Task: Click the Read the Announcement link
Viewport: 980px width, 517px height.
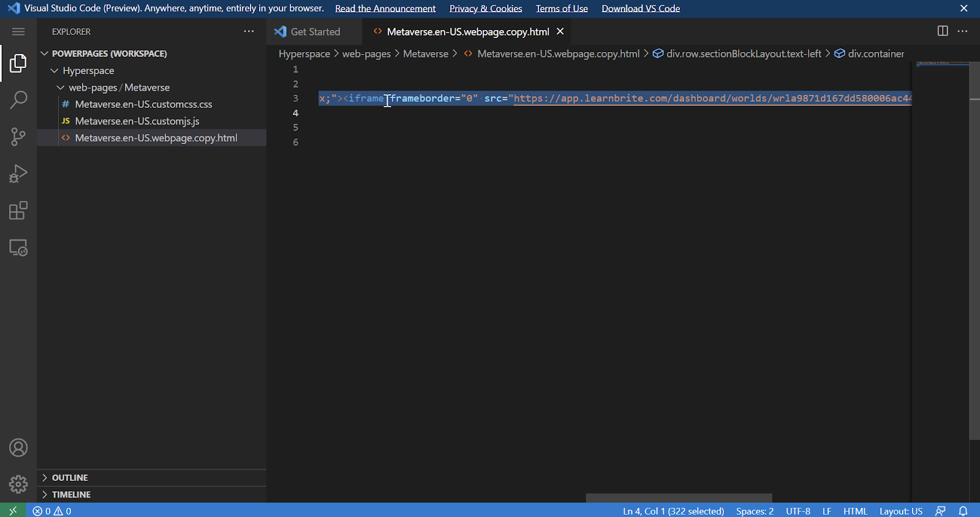Action: (385, 9)
